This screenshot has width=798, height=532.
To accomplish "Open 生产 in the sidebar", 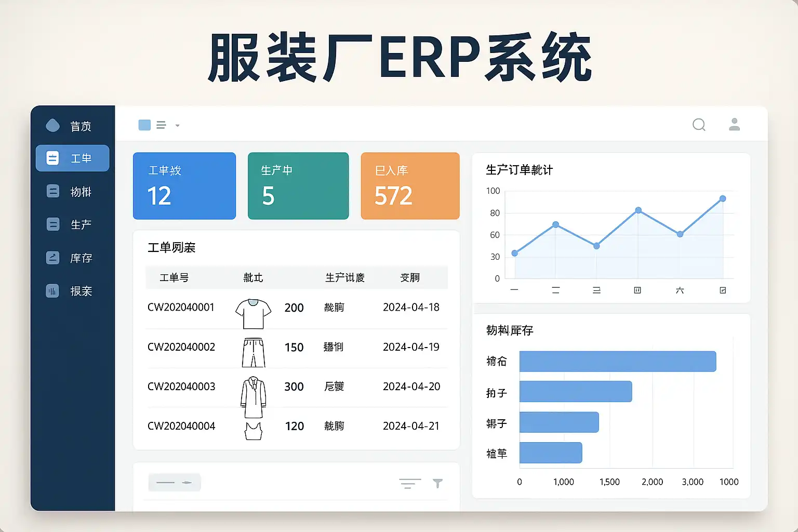I will coord(73,224).
